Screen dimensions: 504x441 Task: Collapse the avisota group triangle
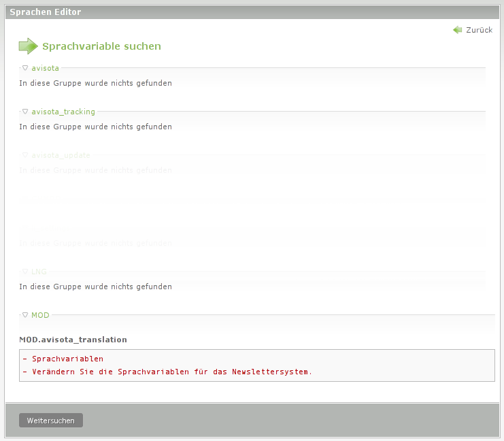(x=25, y=68)
